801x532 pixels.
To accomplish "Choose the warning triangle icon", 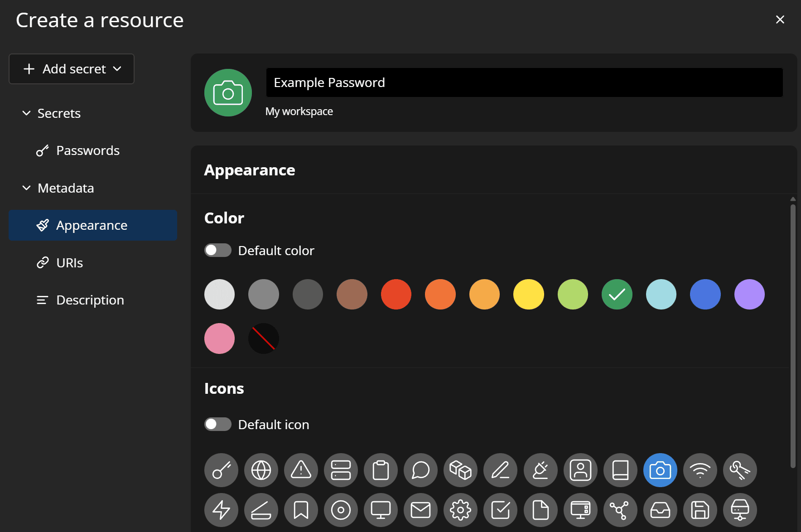I will (301, 470).
